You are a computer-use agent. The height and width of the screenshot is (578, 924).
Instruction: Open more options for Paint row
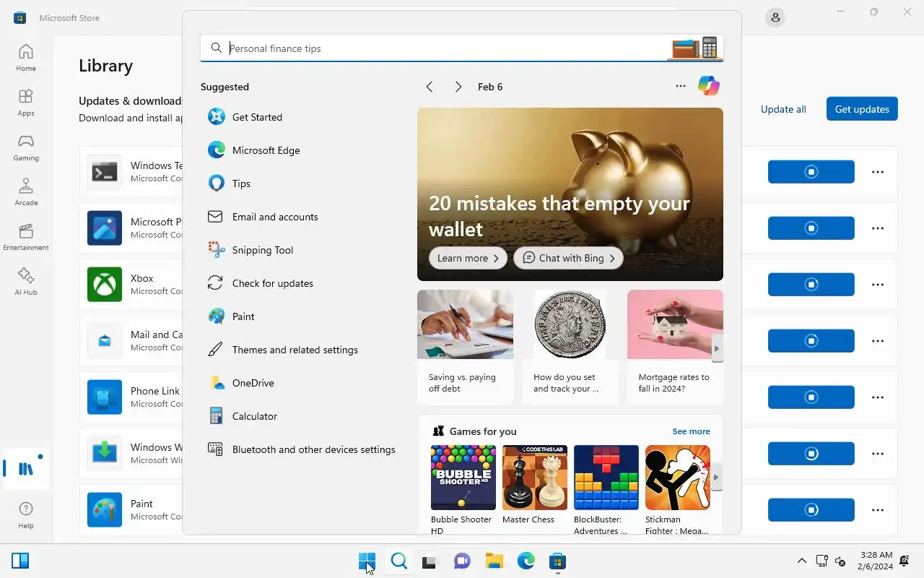[x=878, y=510]
